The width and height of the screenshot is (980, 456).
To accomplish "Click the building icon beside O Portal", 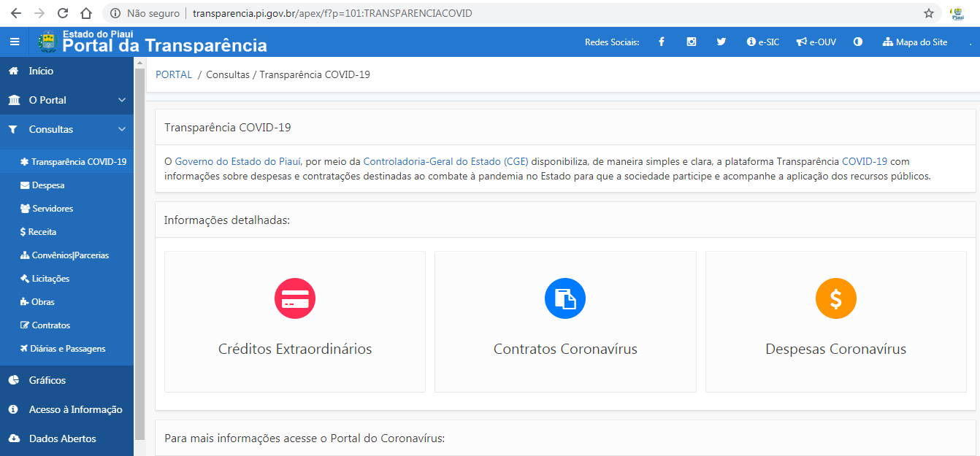I will (13, 100).
